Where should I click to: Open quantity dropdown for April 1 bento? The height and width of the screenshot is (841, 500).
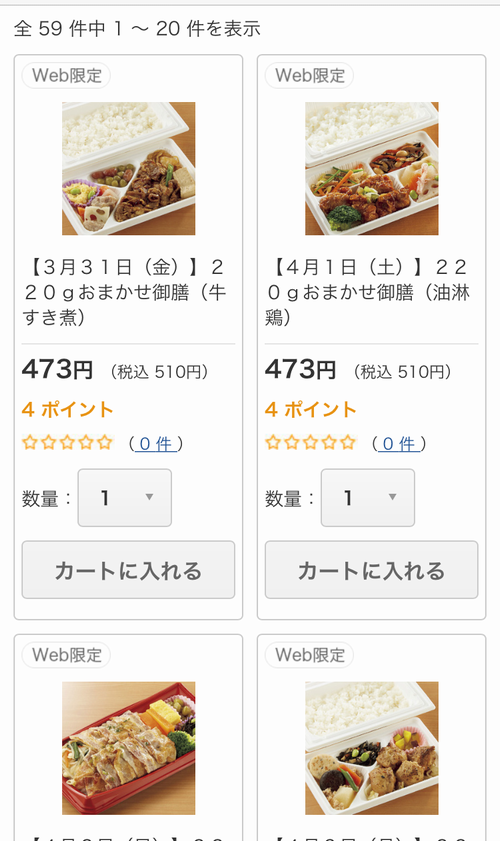[367, 498]
